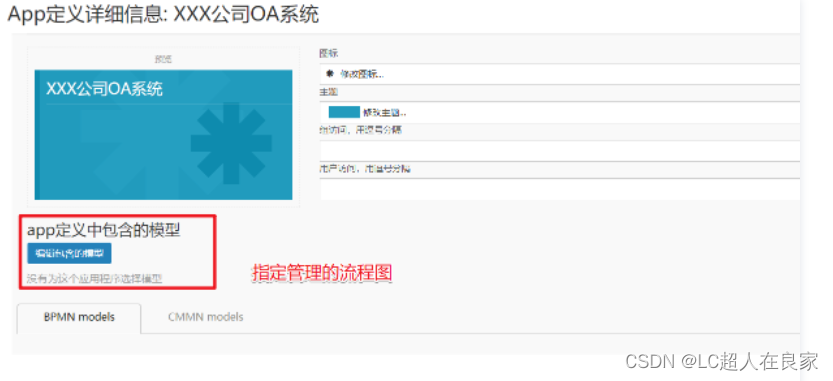Click the modify theme text link

point(385,113)
